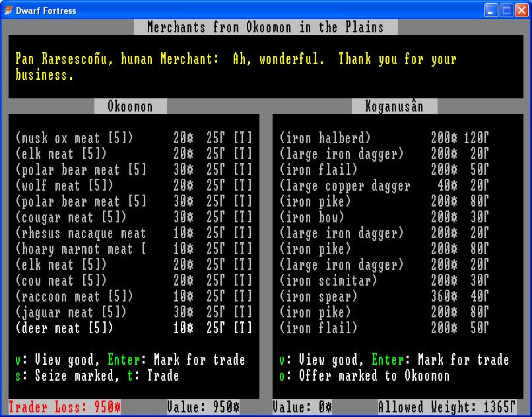Image resolution: width=532 pixels, height=417 pixels.
Task: Toggle the [T] marker for jaguar meat
Action: 243,312
